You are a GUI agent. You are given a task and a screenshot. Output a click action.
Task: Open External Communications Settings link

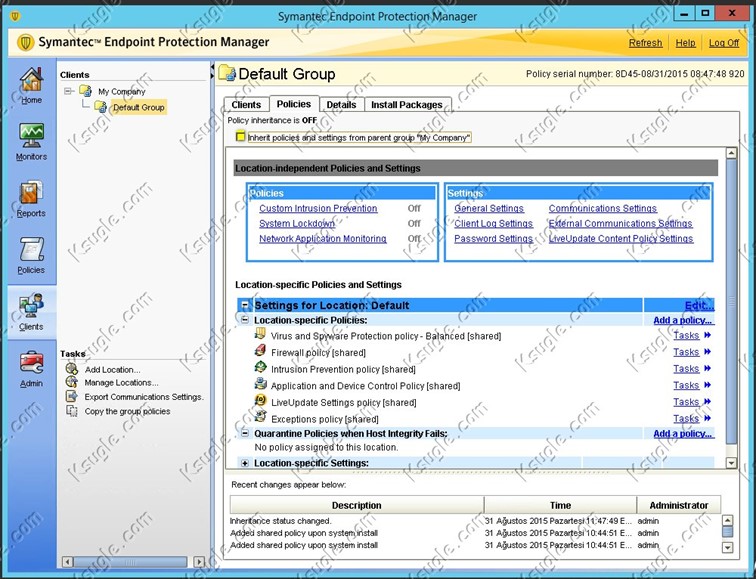[x=621, y=223]
